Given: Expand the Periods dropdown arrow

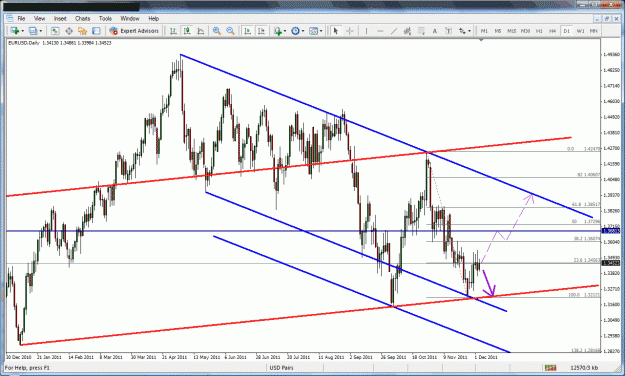Looking at the screenshot, I should pos(303,31).
